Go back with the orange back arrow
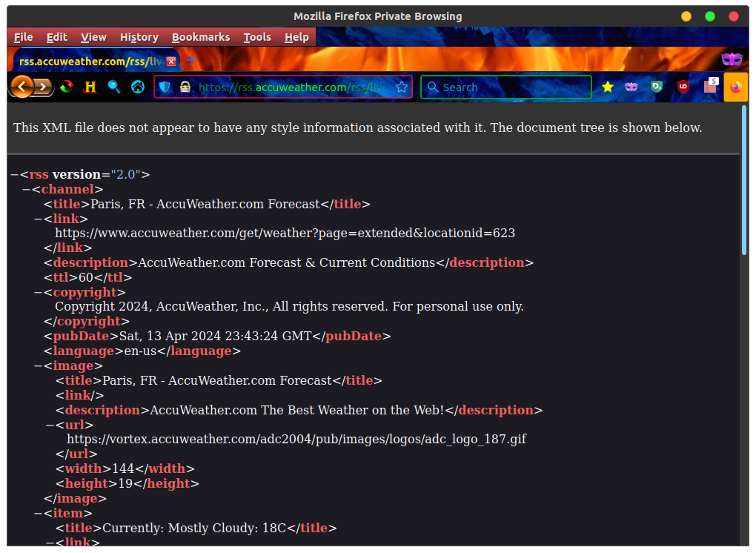Viewport: 756px width, 553px height. click(x=21, y=87)
